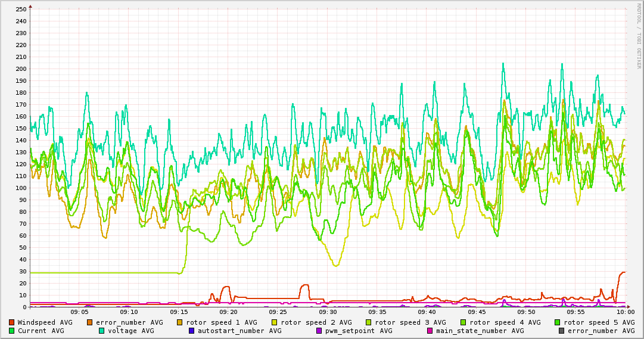Viewport: 644px width, 339px height.
Task: Select the 'rotor speed 1 AVG' legend label
Action: coord(222,322)
